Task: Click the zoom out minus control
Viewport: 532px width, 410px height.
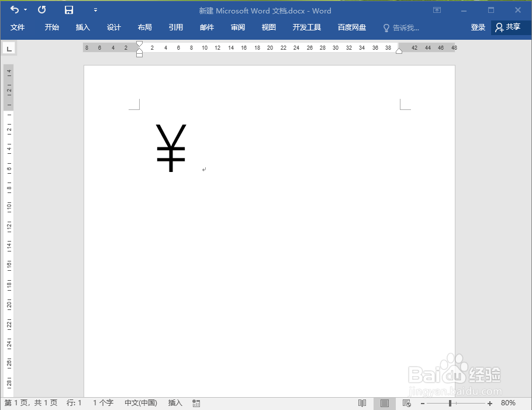Action: pos(423,403)
